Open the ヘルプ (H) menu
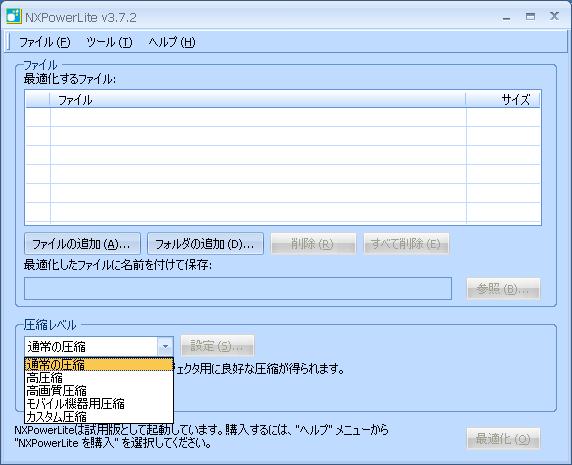The height and width of the screenshot is (465, 572). tap(171, 42)
